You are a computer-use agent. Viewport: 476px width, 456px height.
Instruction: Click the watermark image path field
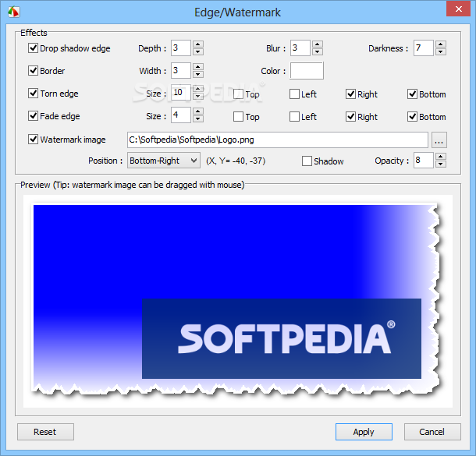point(278,140)
